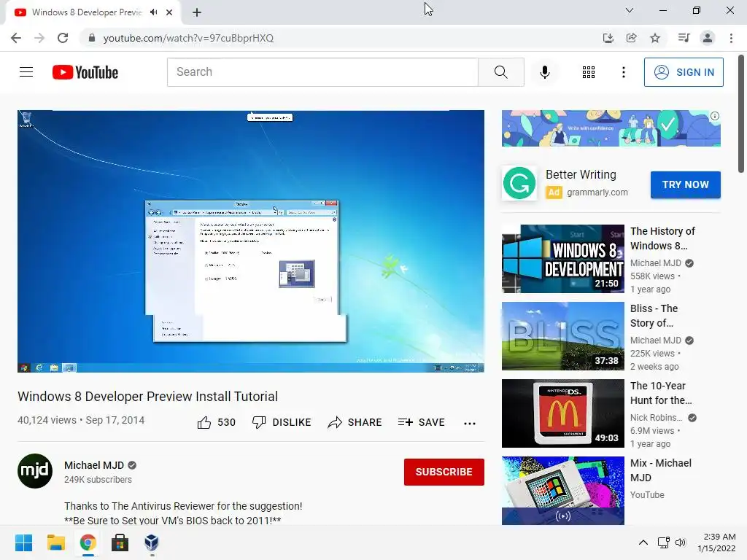Viewport: 747px width, 560px height.
Task: Click Nick Robinson channel name
Action: [656, 418]
